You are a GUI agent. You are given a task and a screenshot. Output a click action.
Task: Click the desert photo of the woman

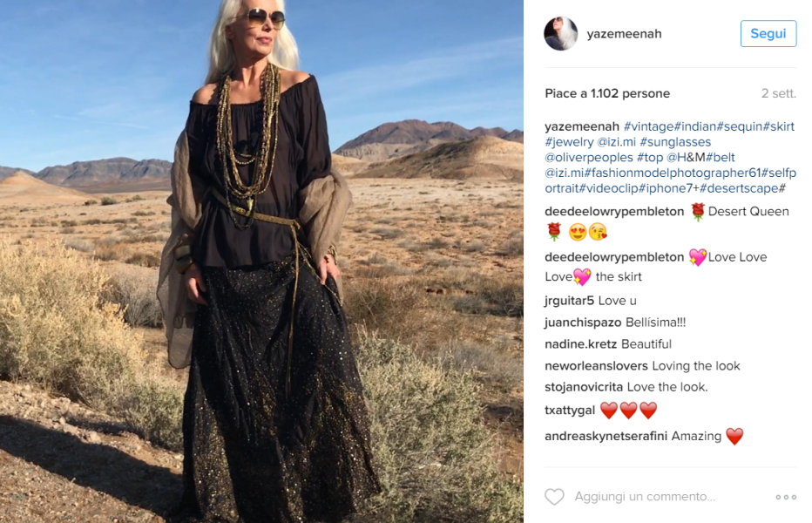click(x=261, y=261)
